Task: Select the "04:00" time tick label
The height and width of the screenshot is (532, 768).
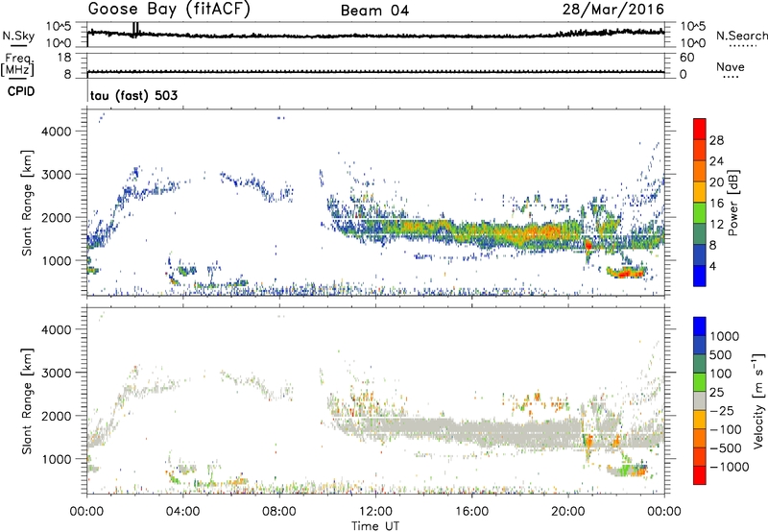Action: coord(182,512)
